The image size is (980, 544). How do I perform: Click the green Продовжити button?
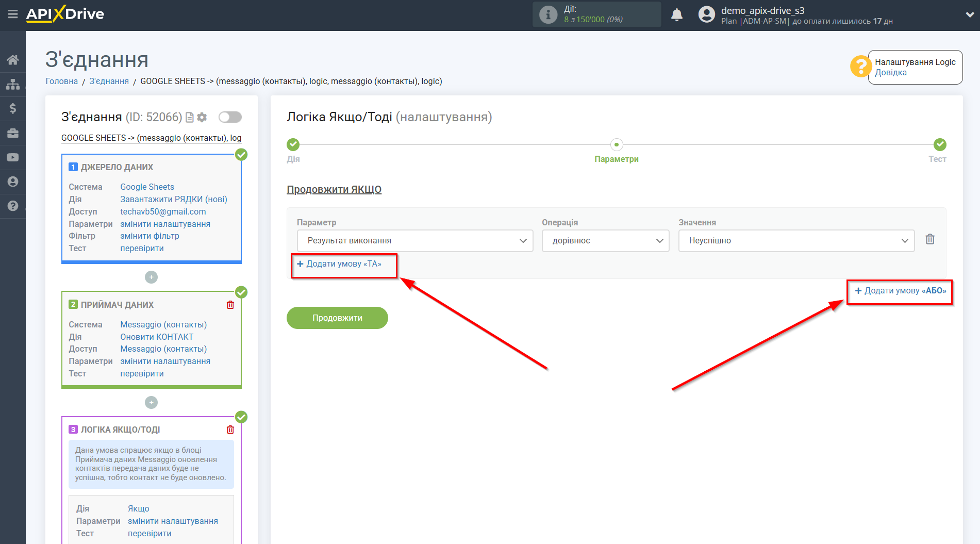(337, 318)
